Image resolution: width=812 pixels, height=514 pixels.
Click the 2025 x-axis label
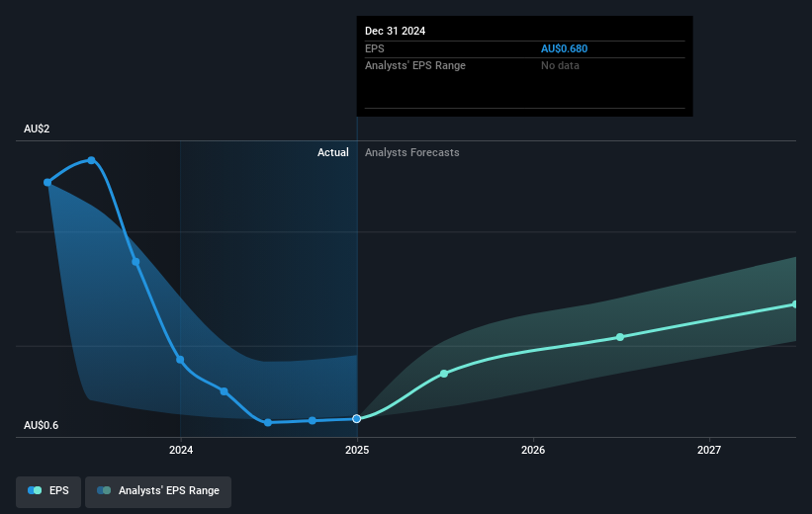357,450
